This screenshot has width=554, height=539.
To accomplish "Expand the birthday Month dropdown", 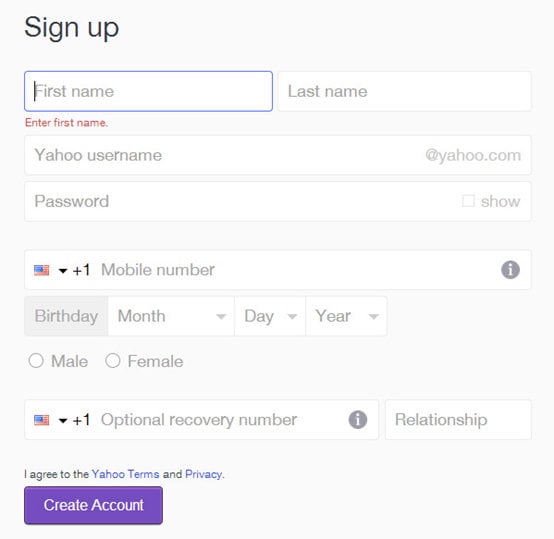I will (171, 316).
